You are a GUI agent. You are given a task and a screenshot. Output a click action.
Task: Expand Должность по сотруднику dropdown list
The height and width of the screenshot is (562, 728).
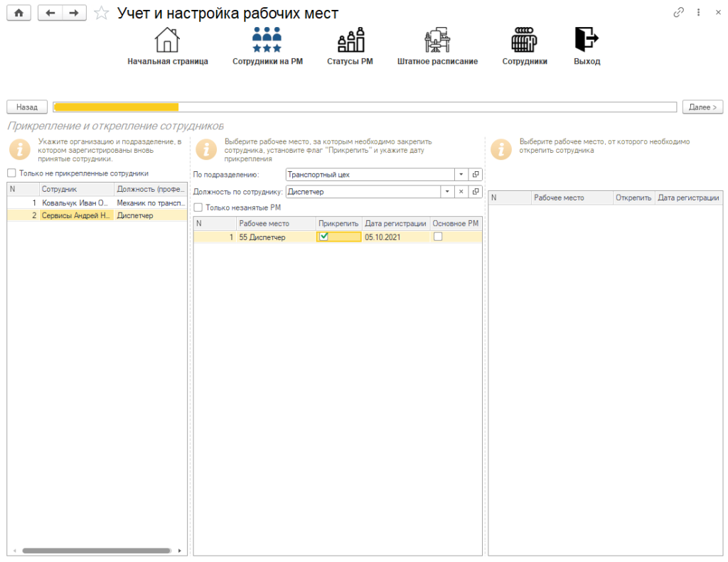446,192
